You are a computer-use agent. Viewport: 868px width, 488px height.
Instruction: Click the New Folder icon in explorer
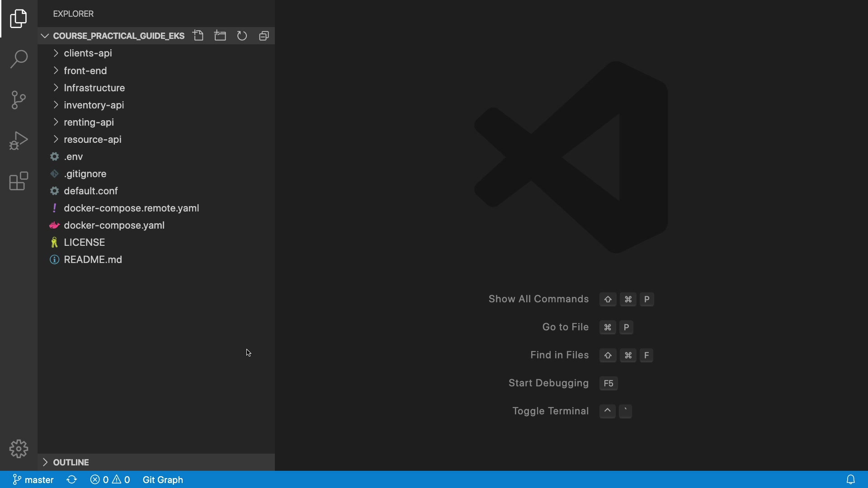pyautogui.click(x=220, y=36)
